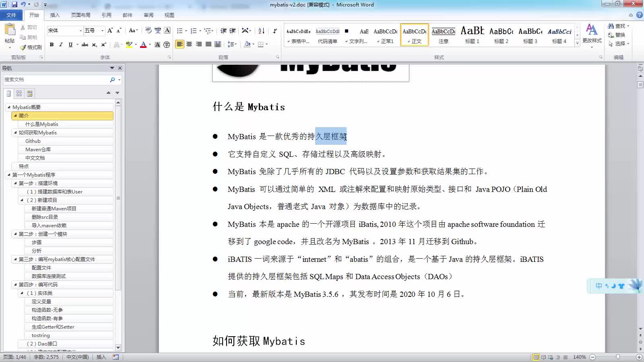Click the Bullets list icon
This screenshot has height=362, width=644.
point(180,31)
